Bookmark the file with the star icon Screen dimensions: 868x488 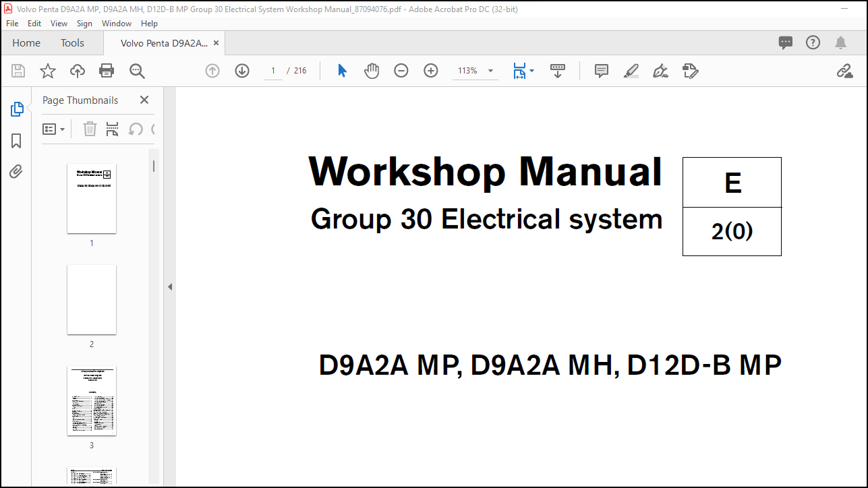(x=48, y=71)
